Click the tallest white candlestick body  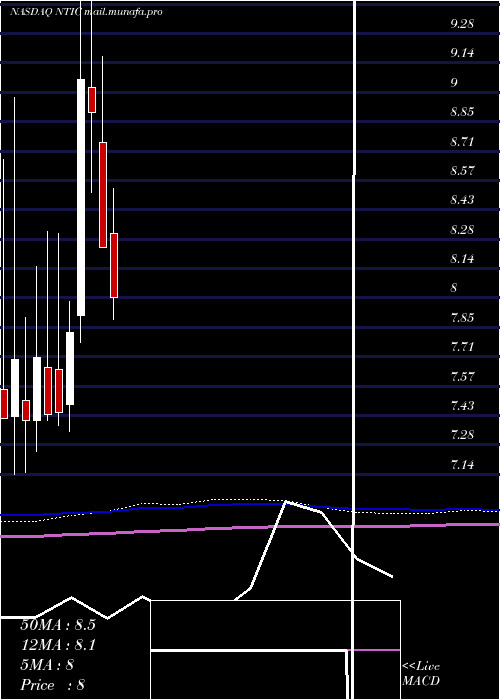click(x=81, y=197)
